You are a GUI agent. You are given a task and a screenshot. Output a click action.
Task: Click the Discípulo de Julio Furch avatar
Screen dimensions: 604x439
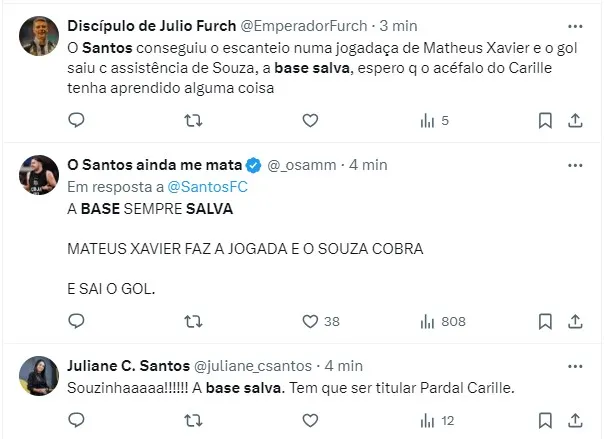pos(39,36)
